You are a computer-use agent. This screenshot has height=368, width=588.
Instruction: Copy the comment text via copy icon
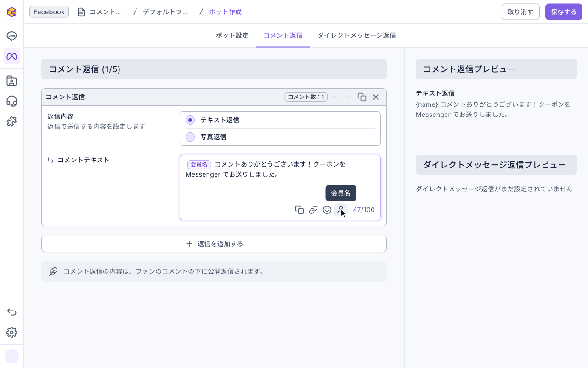300,210
